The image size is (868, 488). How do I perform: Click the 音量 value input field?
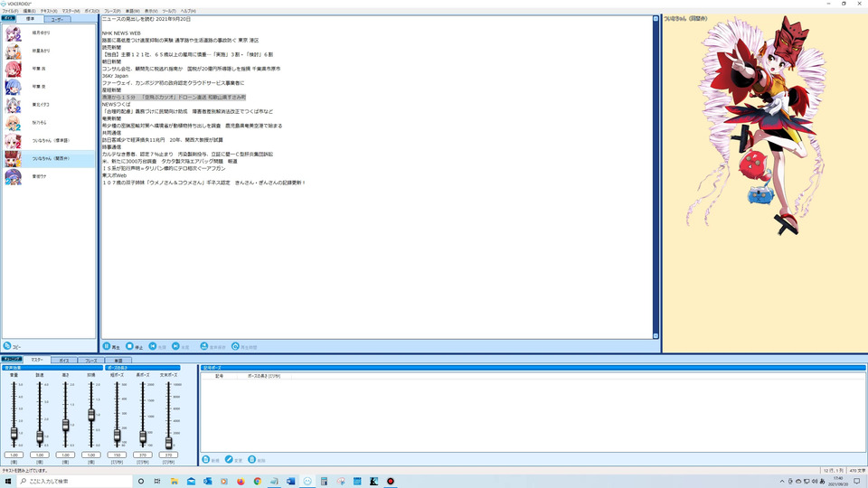(14, 455)
